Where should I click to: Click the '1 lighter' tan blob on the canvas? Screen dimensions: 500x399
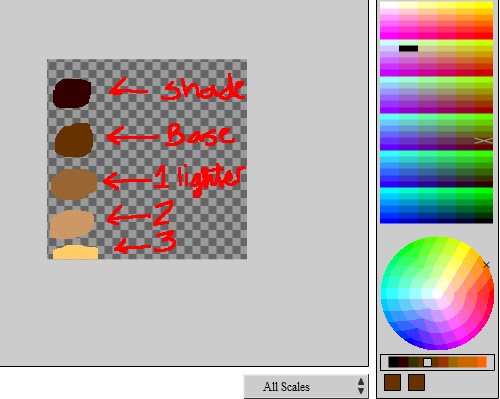74,184
